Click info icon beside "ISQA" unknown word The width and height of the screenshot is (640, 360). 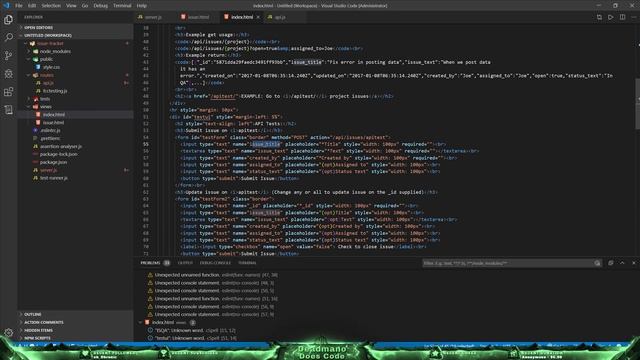point(150,330)
